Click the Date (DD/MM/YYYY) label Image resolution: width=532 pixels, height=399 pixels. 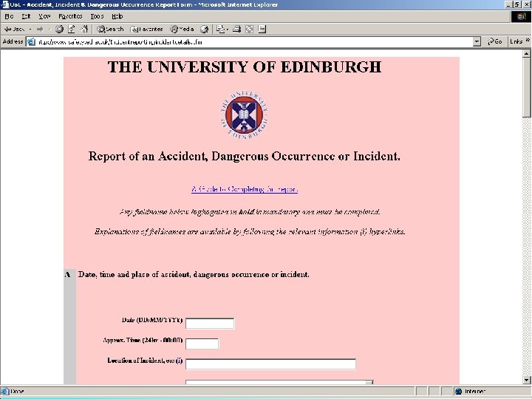click(x=152, y=320)
